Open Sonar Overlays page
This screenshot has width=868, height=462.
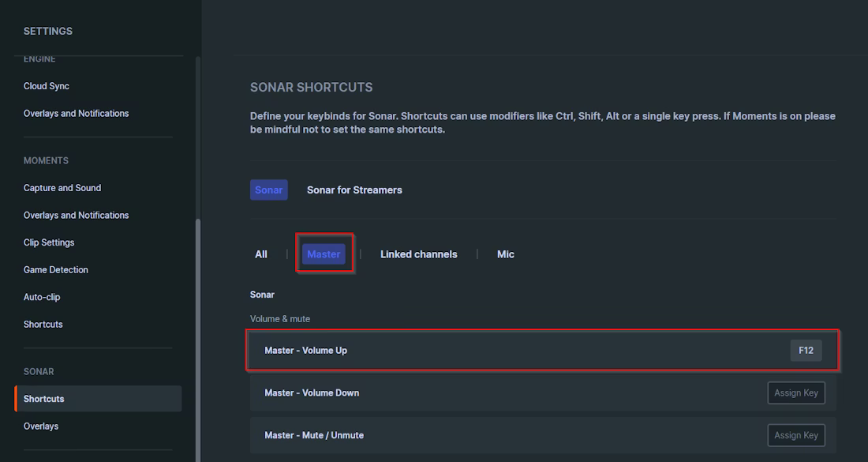pyautogui.click(x=41, y=426)
